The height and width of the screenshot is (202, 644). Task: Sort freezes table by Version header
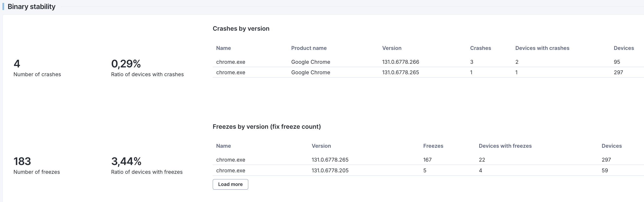click(x=321, y=146)
